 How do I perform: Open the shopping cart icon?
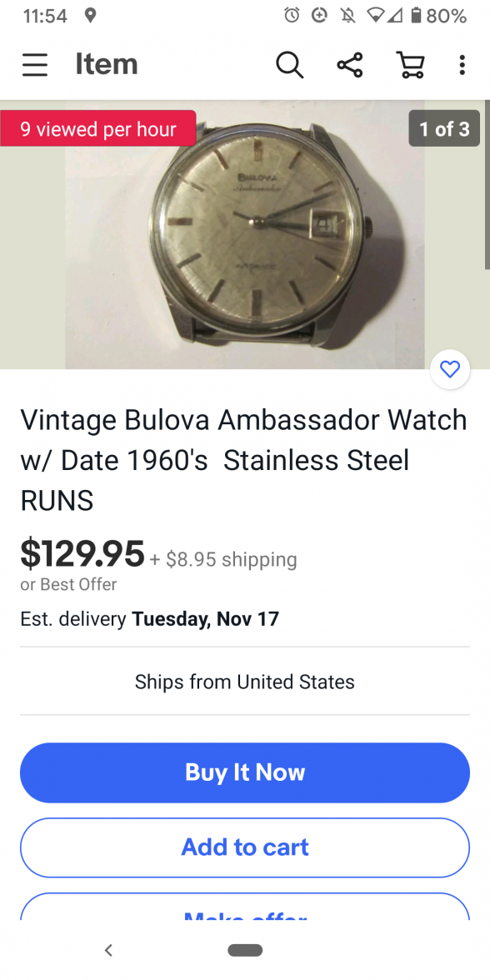click(x=411, y=64)
